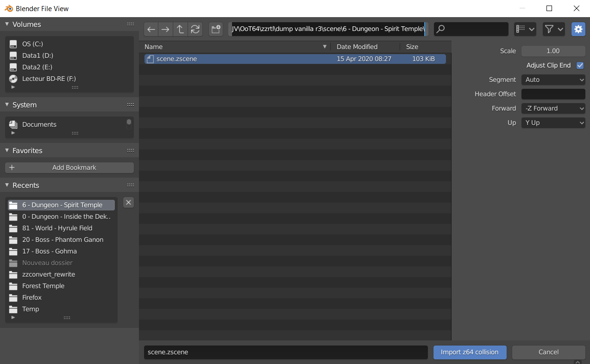Open recent folder Forest Temple
The width and height of the screenshot is (590, 364).
pos(61,286)
